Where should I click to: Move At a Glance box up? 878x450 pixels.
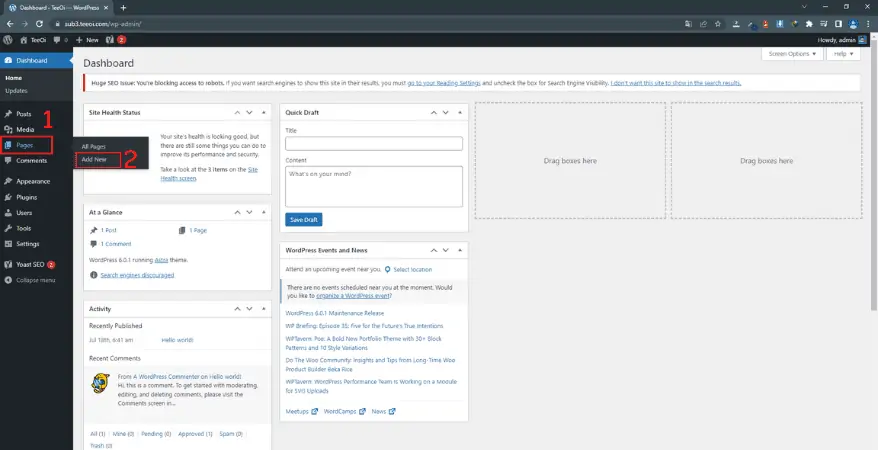[x=237, y=213]
